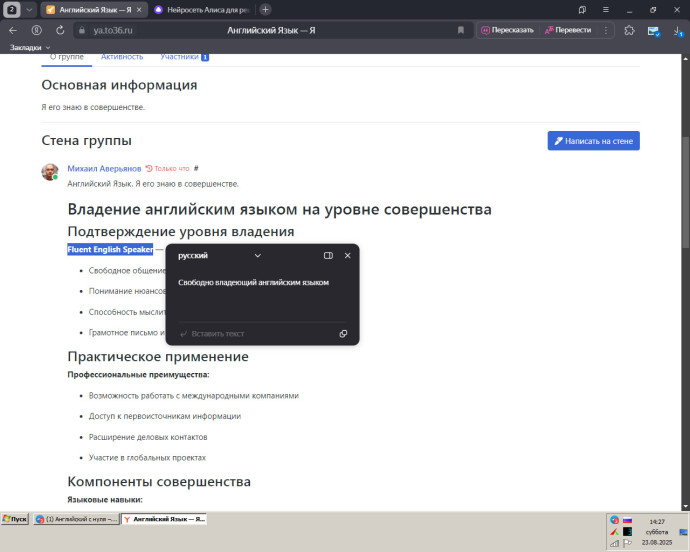Open Михаил Аверьянов profile link
690x552 pixels.
pos(104,169)
